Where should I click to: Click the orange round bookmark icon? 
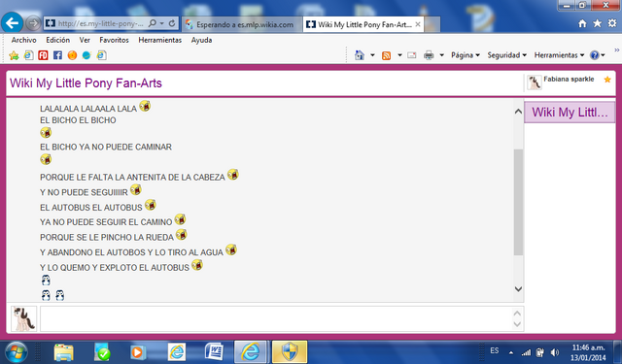[x=72, y=55]
